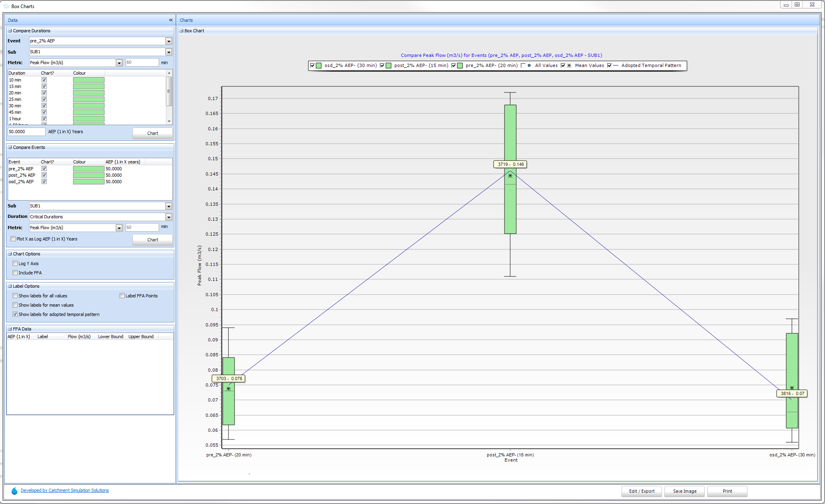
Task: Collapse the Compare Events section icon
Action: click(10, 147)
